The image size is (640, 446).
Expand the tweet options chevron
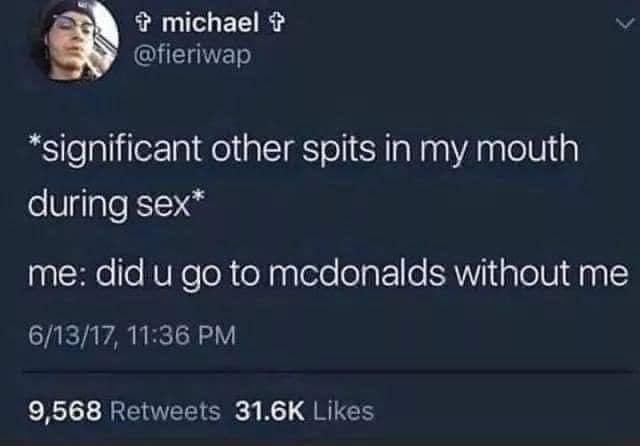click(x=624, y=24)
